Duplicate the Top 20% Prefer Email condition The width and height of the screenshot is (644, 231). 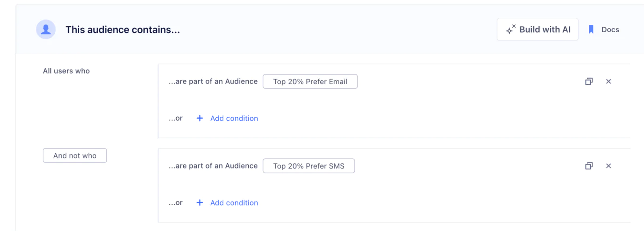589,81
